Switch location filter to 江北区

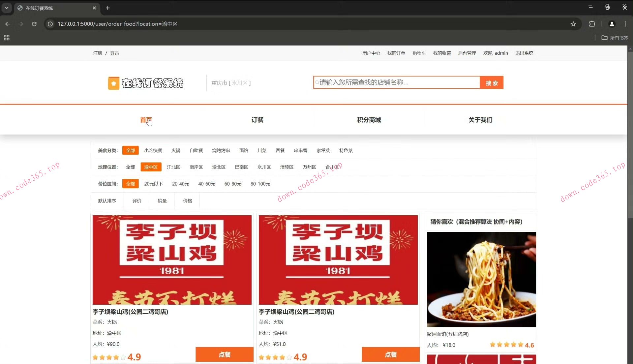tap(173, 167)
